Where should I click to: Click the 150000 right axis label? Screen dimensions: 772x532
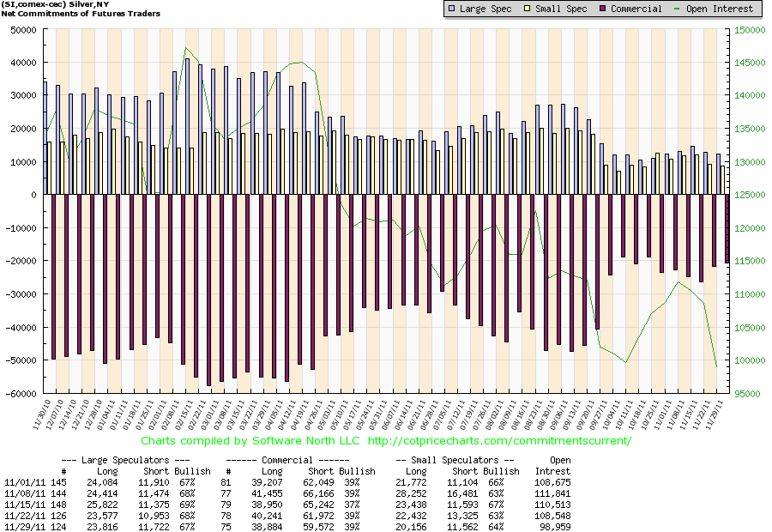pyautogui.click(x=750, y=30)
